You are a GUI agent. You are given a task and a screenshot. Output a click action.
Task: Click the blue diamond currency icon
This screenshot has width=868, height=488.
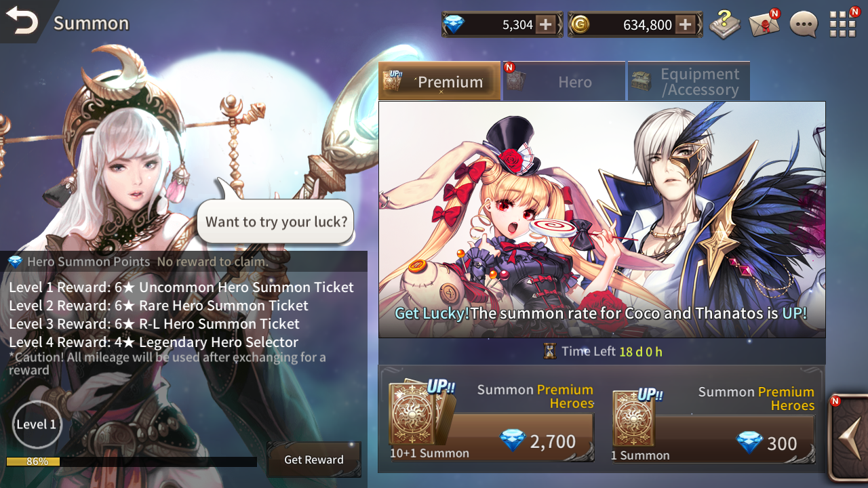454,25
